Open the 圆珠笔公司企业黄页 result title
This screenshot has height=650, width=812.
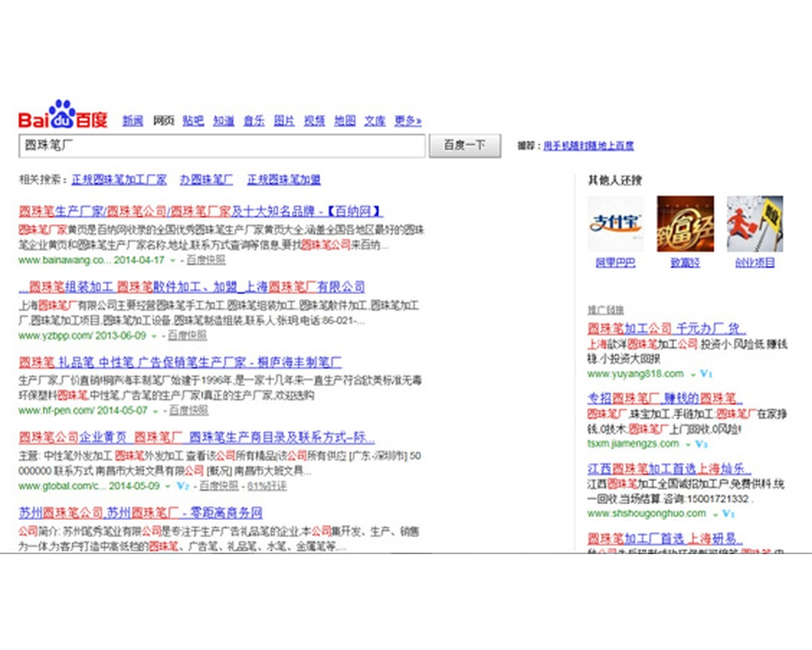[197, 437]
